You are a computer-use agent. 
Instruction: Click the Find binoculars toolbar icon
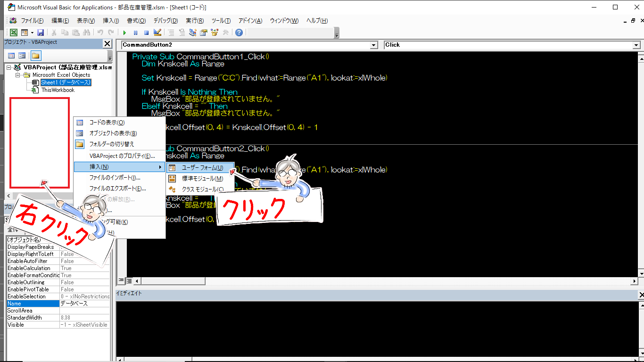86,33
